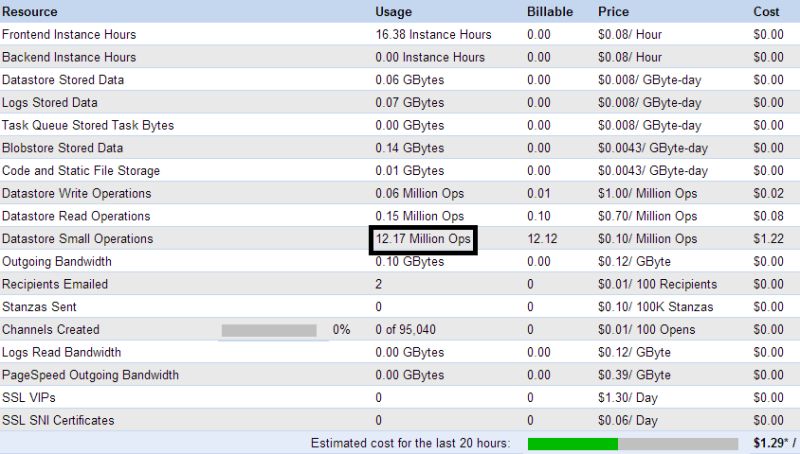Viewport: 800px width, 454px height.
Task: Click Outgoing Bandwidth resource name
Action: click(57, 262)
